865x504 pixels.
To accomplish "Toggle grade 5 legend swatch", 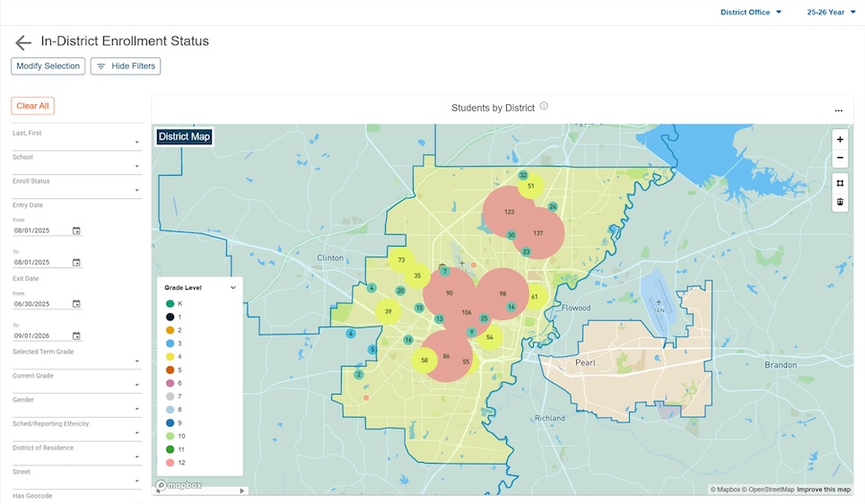I will click(170, 369).
